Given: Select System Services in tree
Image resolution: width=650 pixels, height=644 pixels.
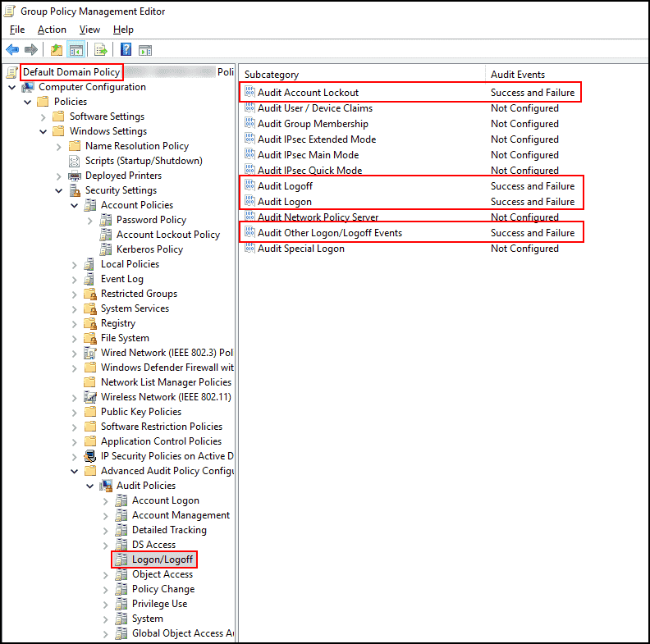Looking at the screenshot, I should [x=135, y=308].
